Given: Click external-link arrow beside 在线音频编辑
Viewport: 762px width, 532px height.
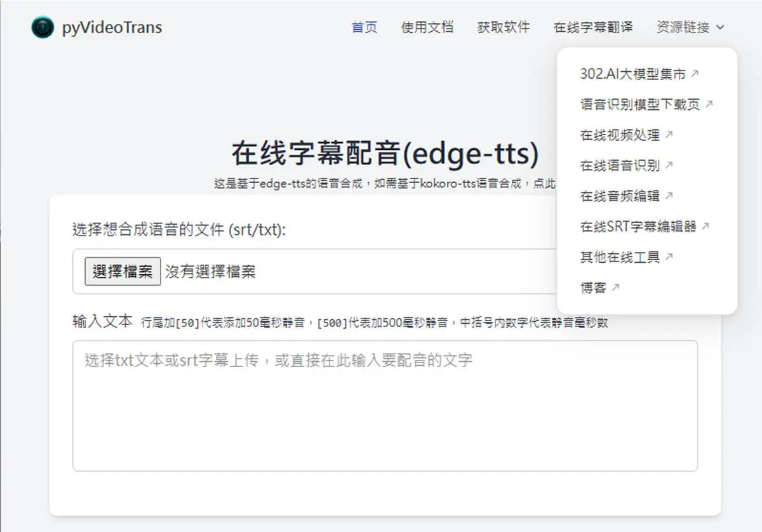Looking at the screenshot, I should 669,196.
